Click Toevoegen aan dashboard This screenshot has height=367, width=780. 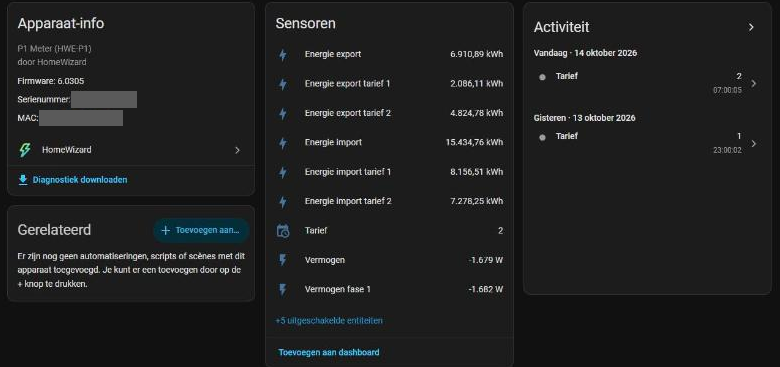329,352
